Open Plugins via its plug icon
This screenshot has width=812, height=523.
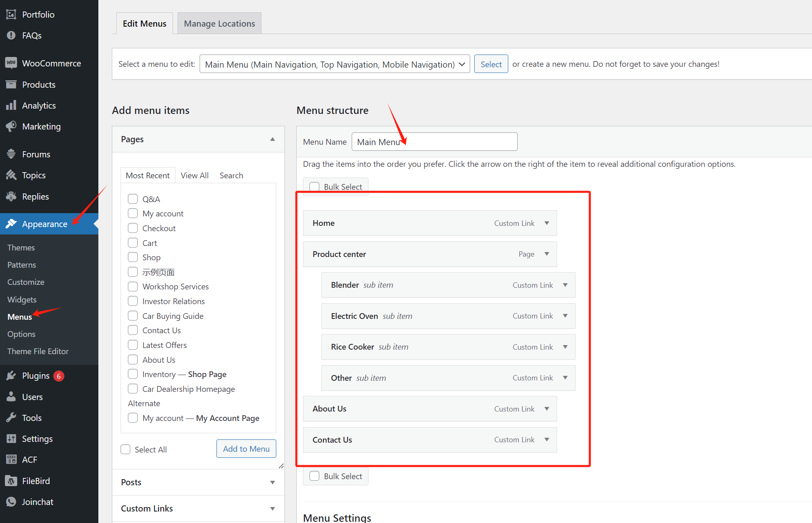pos(11,376)
